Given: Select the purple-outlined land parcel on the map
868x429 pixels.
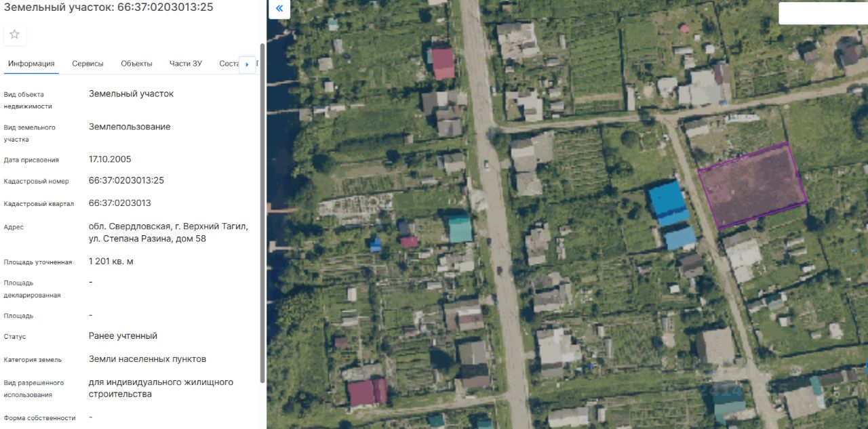Looking at the screenshot, I should 752,185.
